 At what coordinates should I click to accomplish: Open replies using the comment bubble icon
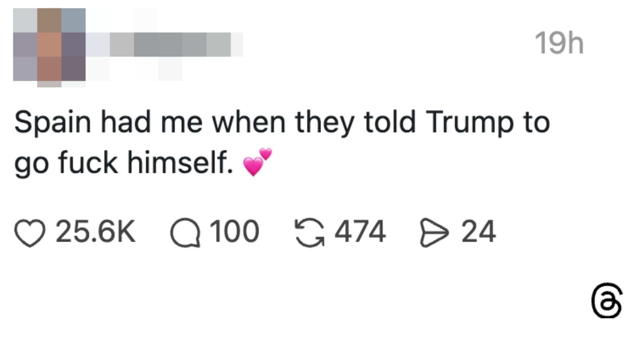[185, 233]
